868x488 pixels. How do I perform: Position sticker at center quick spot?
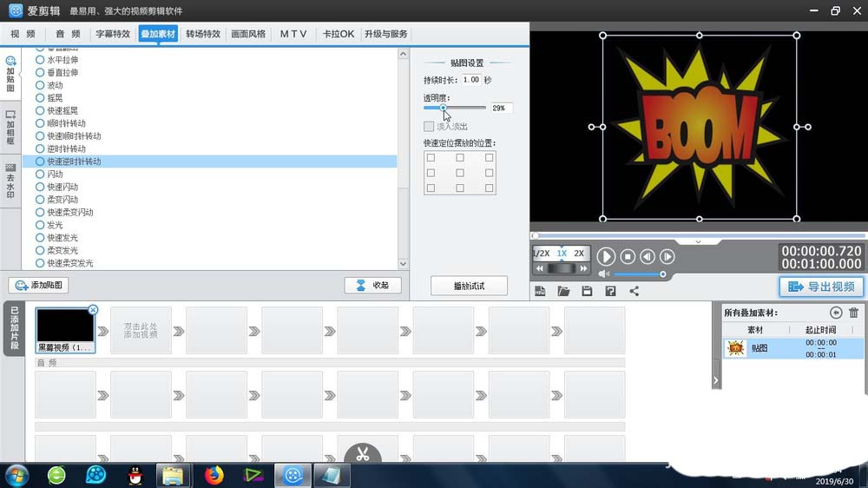(x=460, y=173)
